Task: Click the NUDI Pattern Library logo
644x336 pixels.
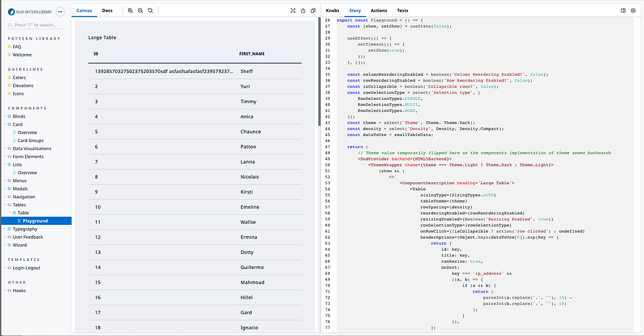Action: (30, 12)
